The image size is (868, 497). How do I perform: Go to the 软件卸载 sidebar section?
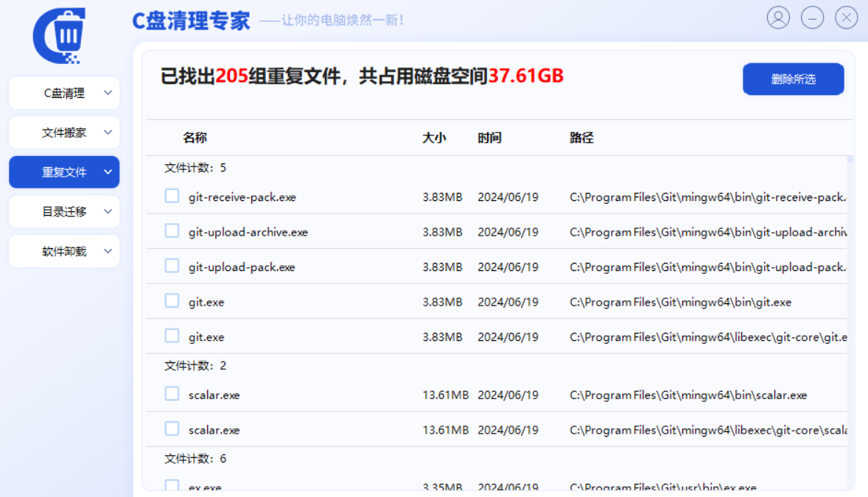(x=64, y=251)
